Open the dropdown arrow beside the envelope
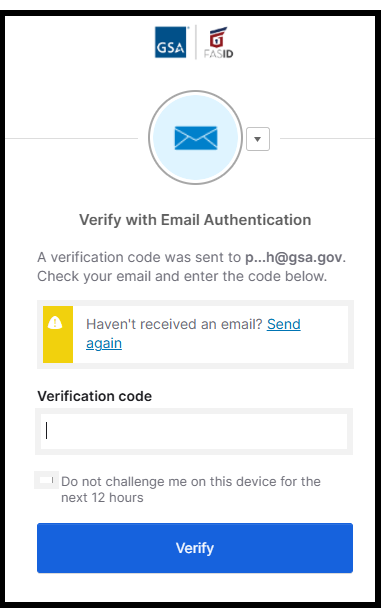Screen dimensions: 381x608 click(258, 139)
